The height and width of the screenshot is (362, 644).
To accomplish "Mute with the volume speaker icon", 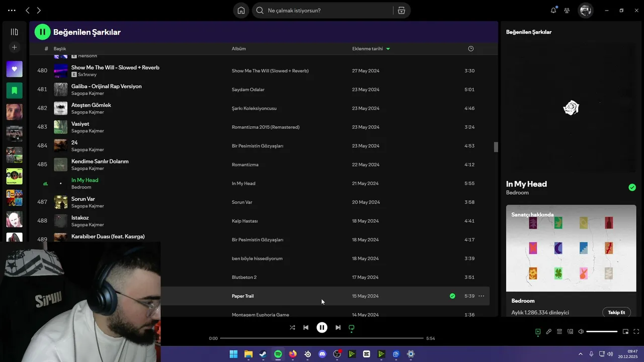I will pyautogui.click(x=581, y=332).
